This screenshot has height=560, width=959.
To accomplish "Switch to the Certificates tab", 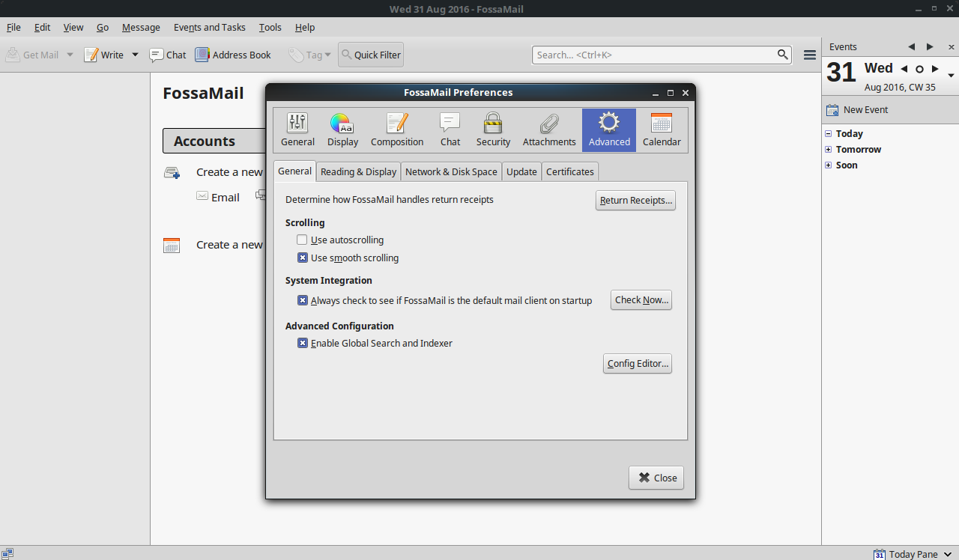I will (569, 171).
